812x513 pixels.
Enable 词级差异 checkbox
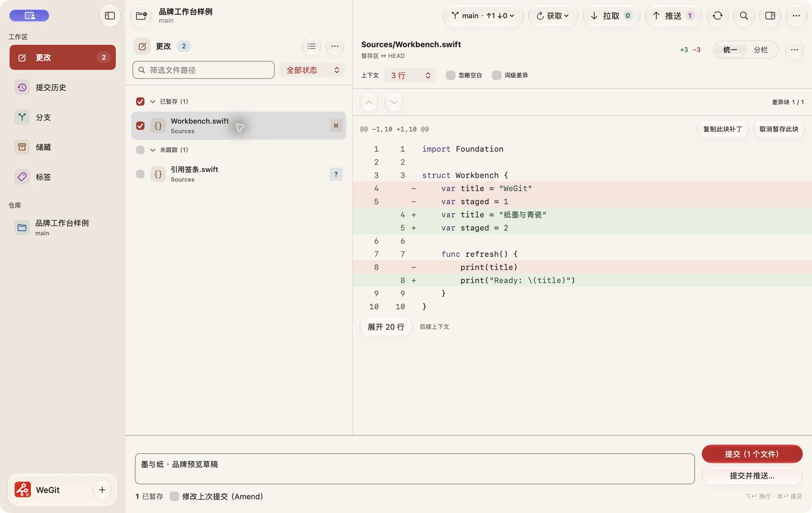(x=497, y=75)
